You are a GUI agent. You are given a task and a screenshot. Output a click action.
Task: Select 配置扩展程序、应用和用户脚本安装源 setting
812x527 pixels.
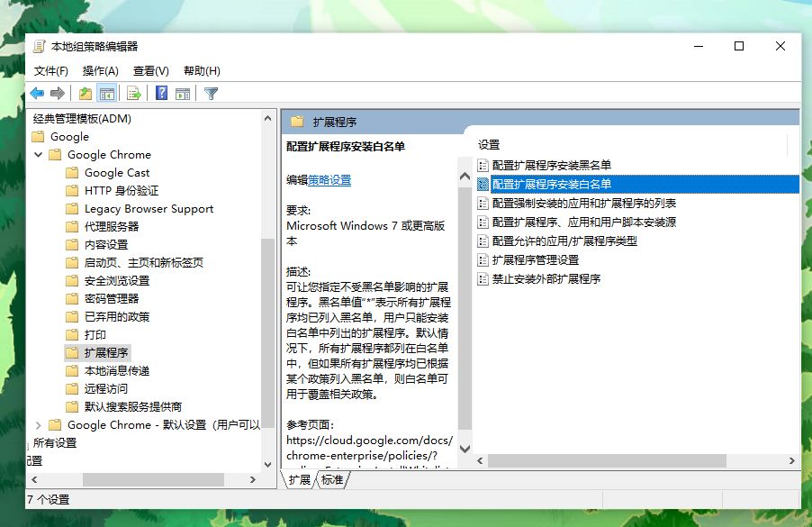tap(583, 223)
